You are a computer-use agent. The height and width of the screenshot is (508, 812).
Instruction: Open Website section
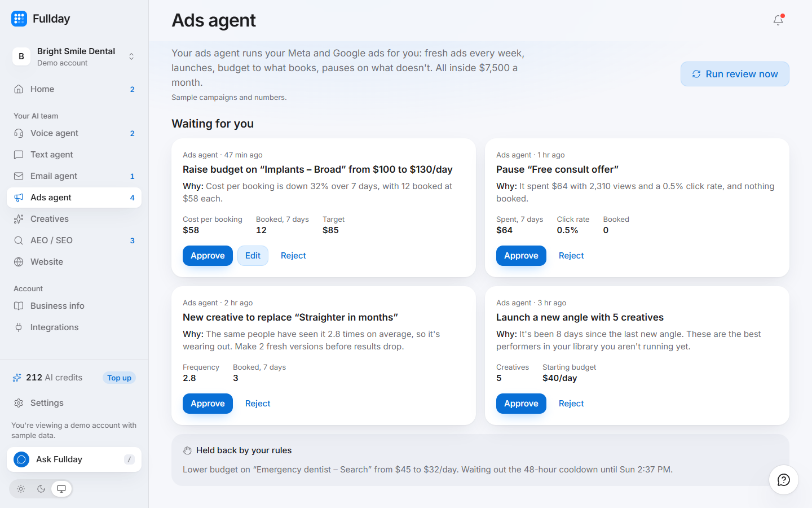74,262
